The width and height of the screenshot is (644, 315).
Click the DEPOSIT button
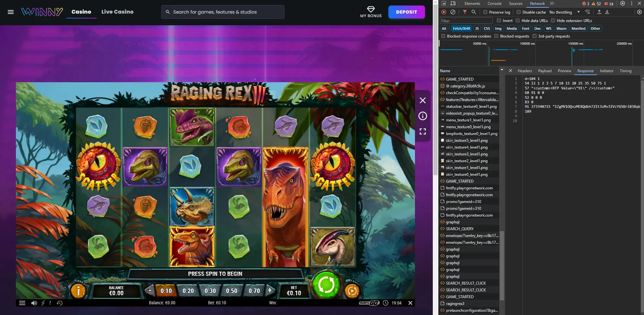pos(407,12)
